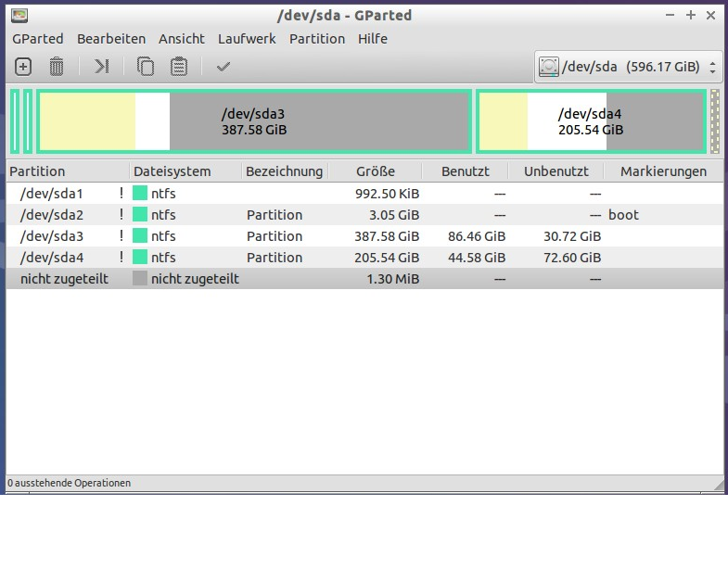Click the 86.46 GiB used value
This screenshot has width=728, height=569.
(477, 235)
